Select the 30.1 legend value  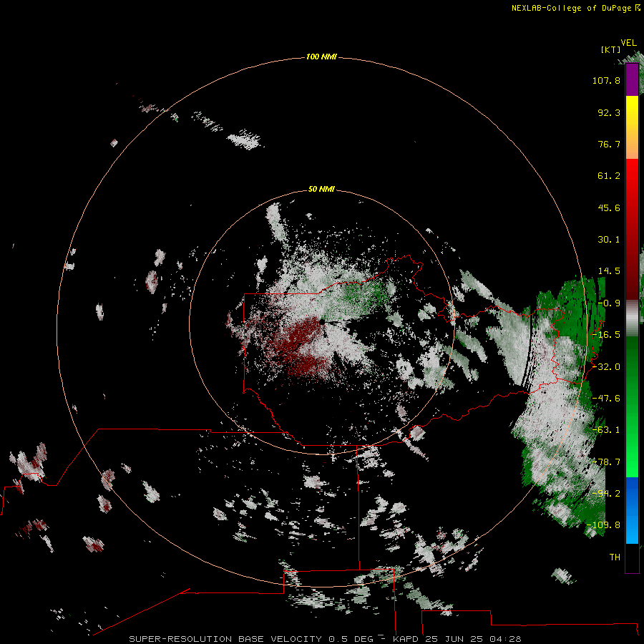pyautogui.click(x=609, y=240)
